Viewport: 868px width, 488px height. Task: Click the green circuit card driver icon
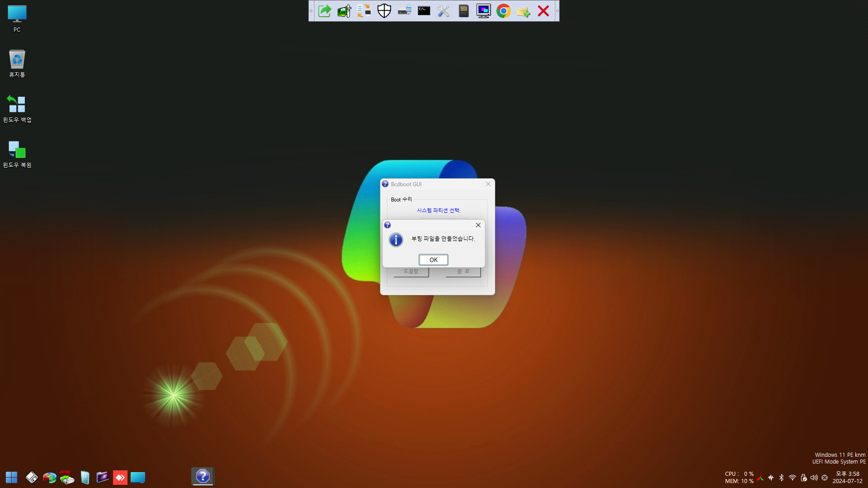[344, 11]
